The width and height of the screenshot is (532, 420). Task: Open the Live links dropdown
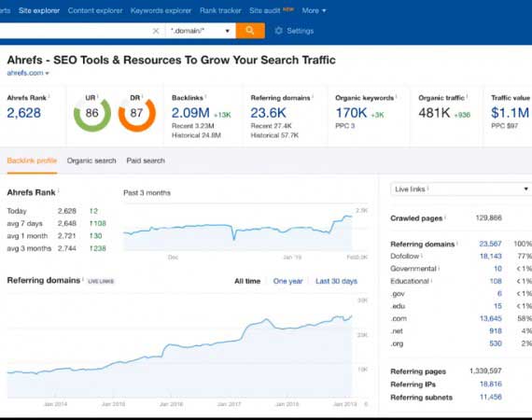click(x=461, y=189)
